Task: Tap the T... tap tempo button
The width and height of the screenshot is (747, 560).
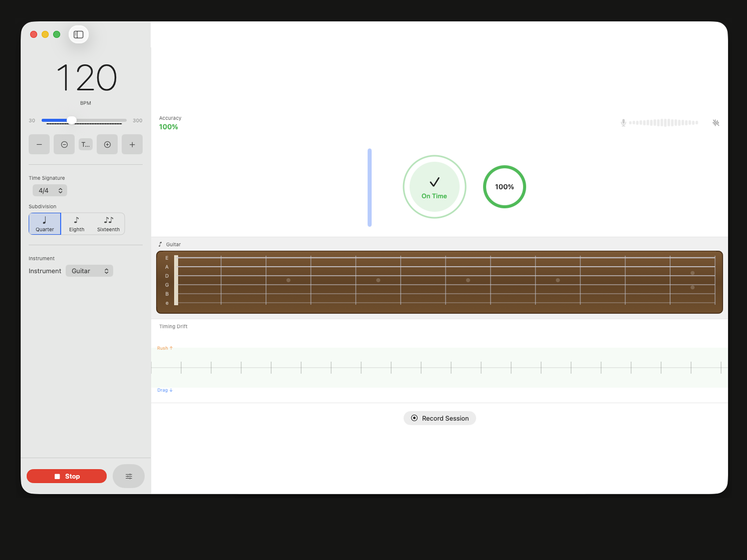Action: 86,144
